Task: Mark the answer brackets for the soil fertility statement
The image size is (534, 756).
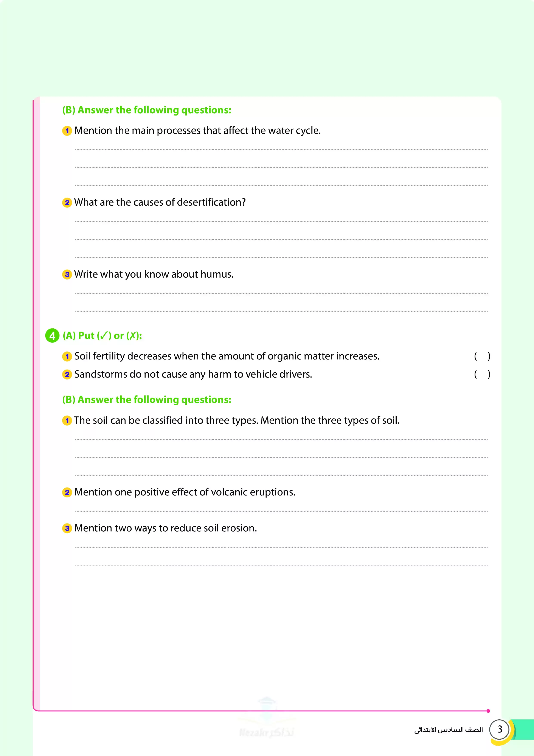Action: (482, 356)
